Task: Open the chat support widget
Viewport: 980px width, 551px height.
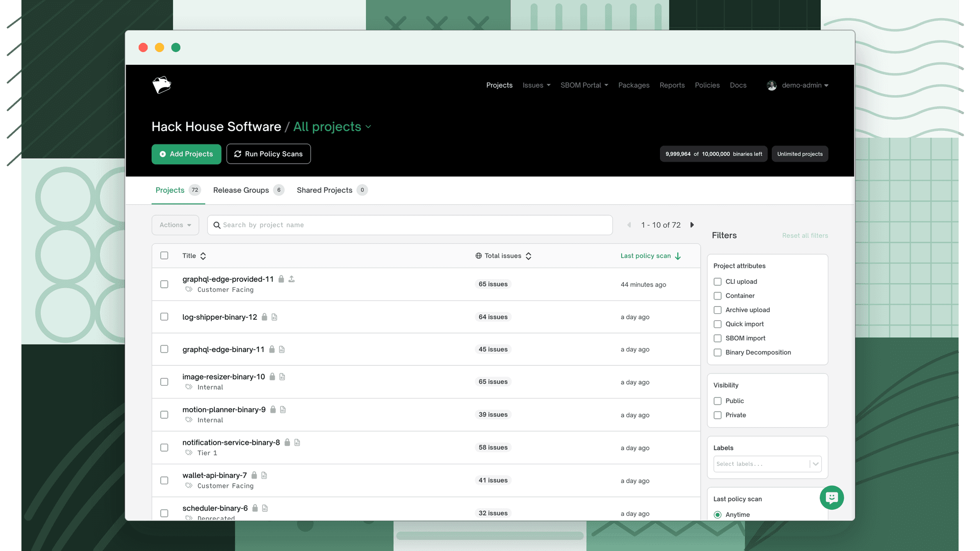Action: (832, 497)
